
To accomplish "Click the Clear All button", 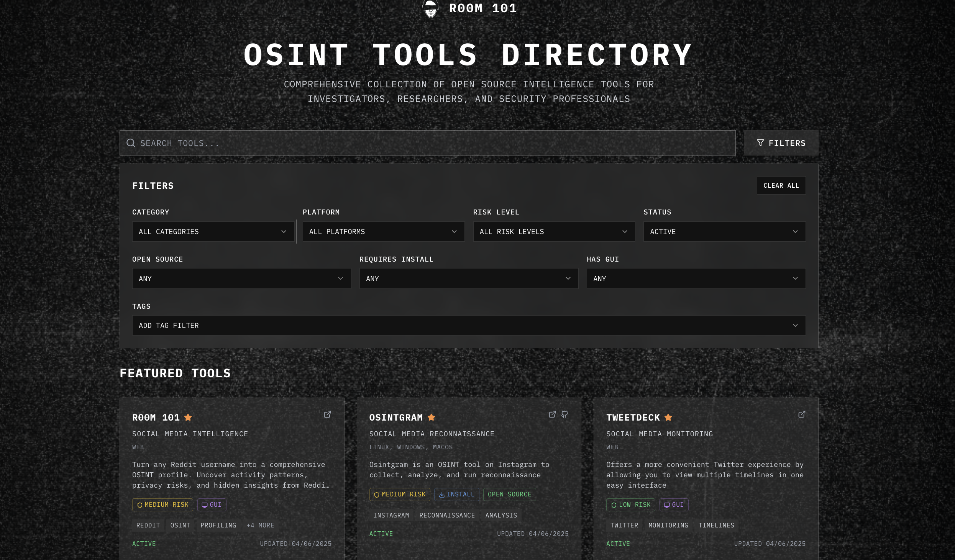I will point(781,185).
